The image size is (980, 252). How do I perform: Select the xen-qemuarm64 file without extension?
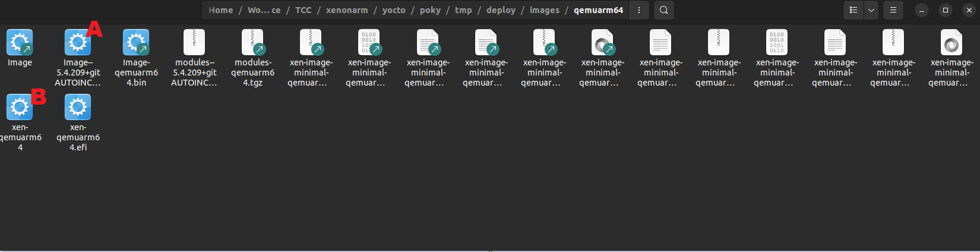20,108
